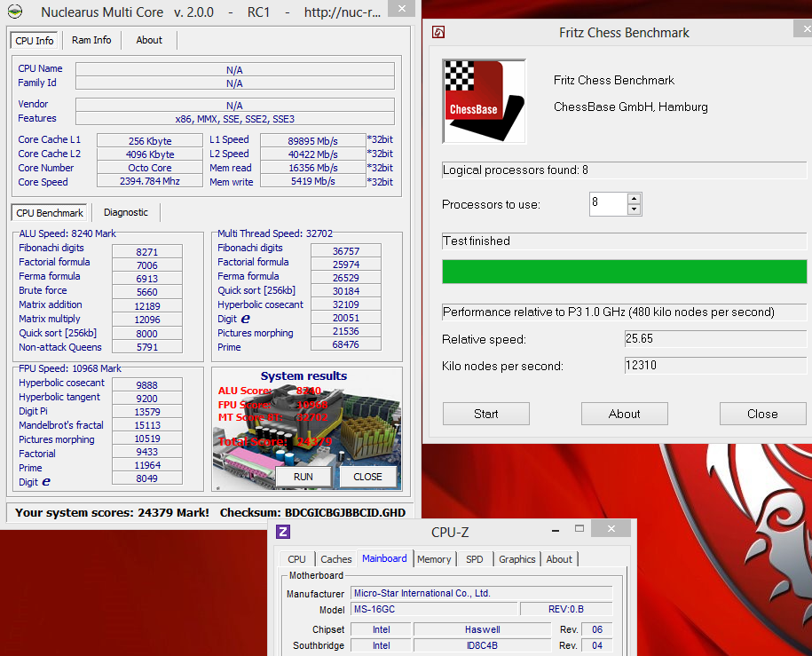Click the Total Score 24379 text
812x656 pixels.
275,441
